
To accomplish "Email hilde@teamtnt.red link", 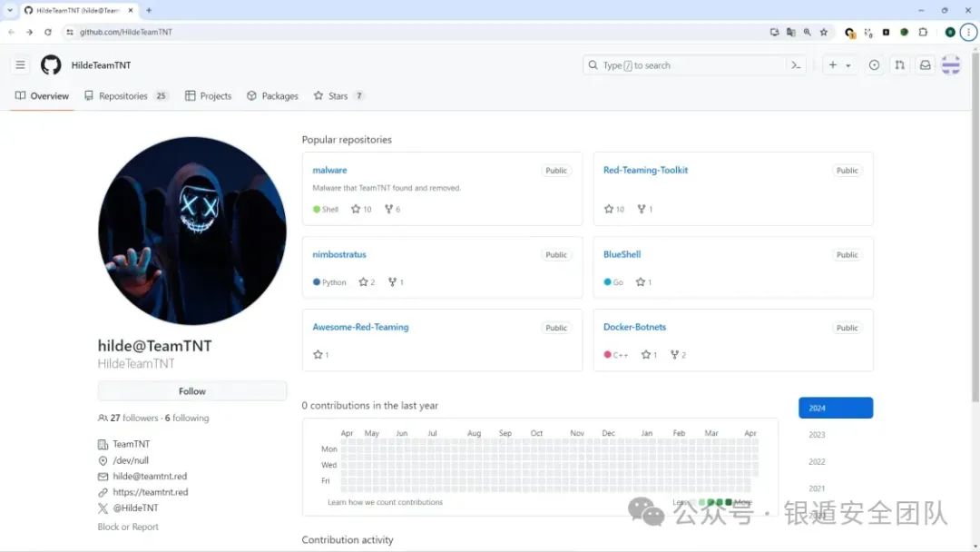I will (150, 477).
